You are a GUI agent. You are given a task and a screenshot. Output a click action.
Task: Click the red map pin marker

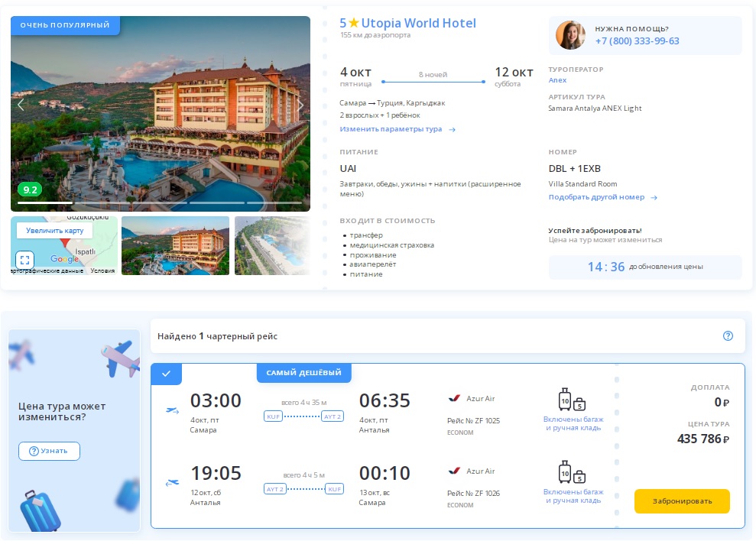click(66, 241)
